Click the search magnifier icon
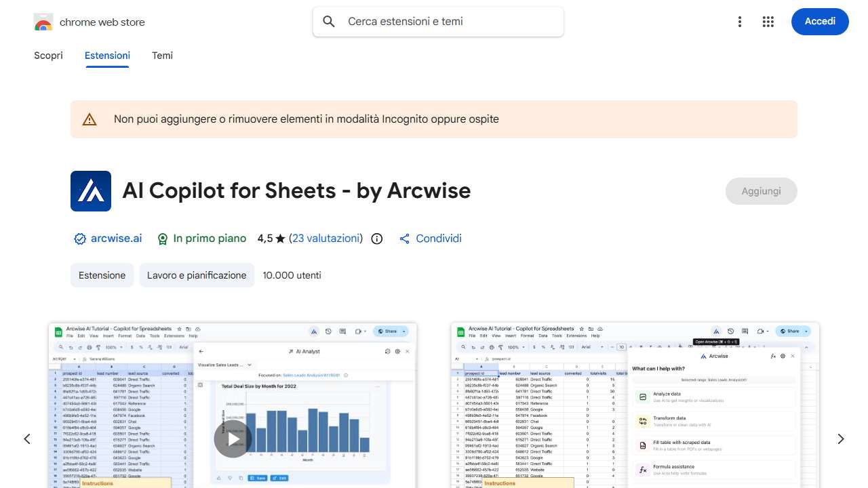This screenshot has height=488, width=868. point(328,21)
